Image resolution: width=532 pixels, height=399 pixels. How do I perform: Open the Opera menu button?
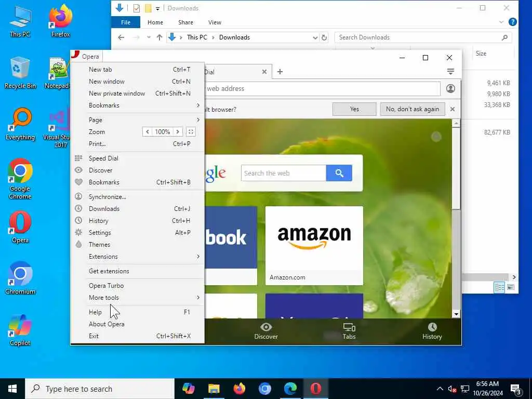[86, 56]
